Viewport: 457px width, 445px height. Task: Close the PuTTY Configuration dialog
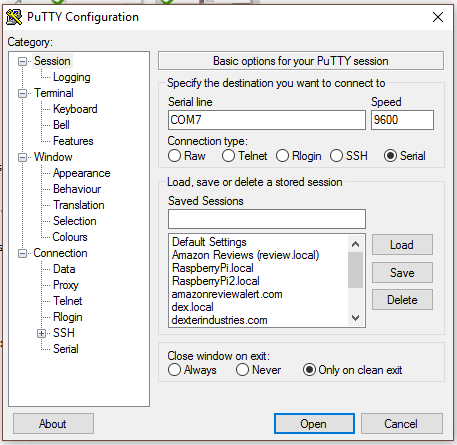click(x=438, y=17)
